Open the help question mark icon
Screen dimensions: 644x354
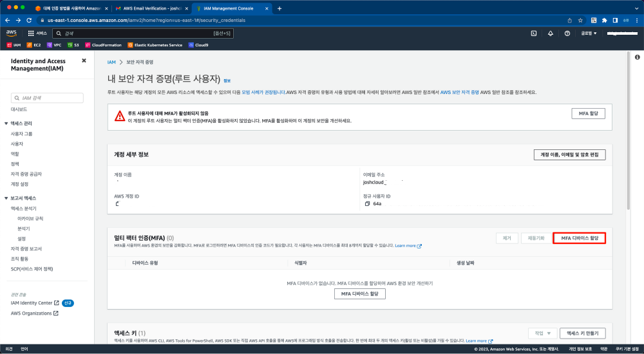[x=567, y=33]
